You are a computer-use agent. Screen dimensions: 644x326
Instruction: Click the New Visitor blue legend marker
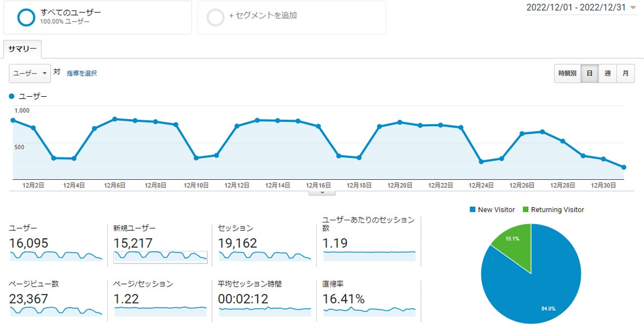[473, 209]
